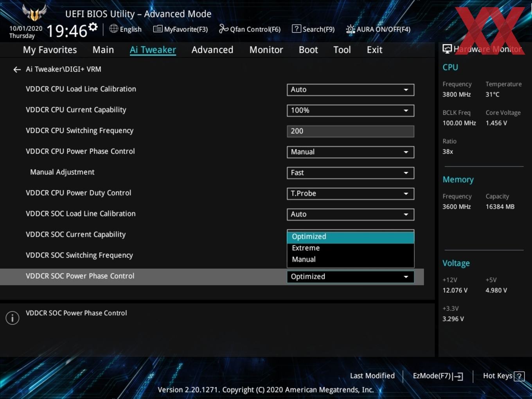Viewport: 532px width, 399px height.
Task: Open the My Favorites tab
Action: coord(50,50)
